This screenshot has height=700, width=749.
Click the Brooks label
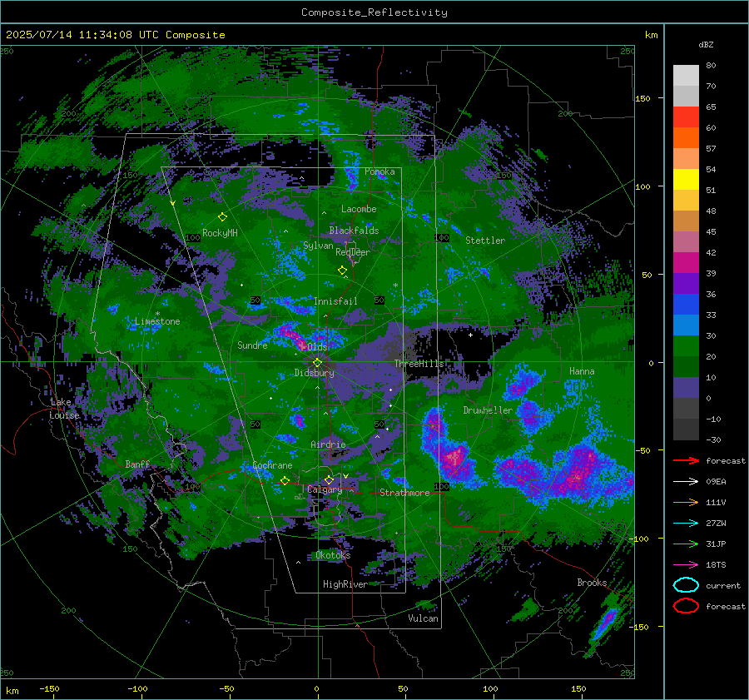coord(592,583)
